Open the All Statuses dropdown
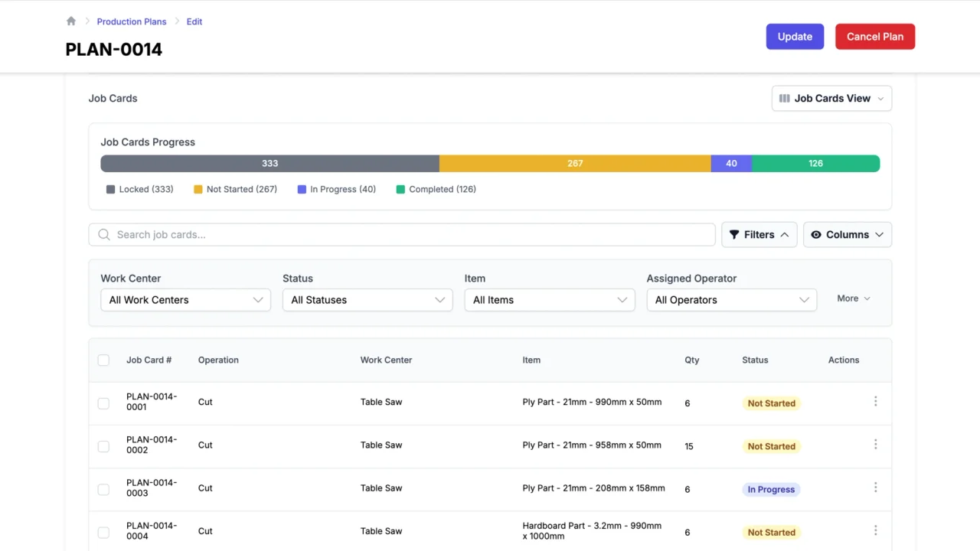980x551 pixels. 367,300
